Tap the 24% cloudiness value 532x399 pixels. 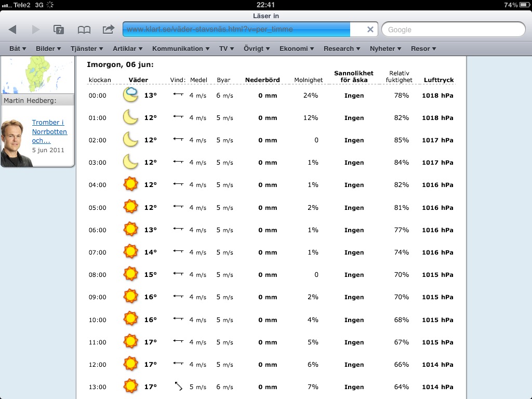pos(311,96)
